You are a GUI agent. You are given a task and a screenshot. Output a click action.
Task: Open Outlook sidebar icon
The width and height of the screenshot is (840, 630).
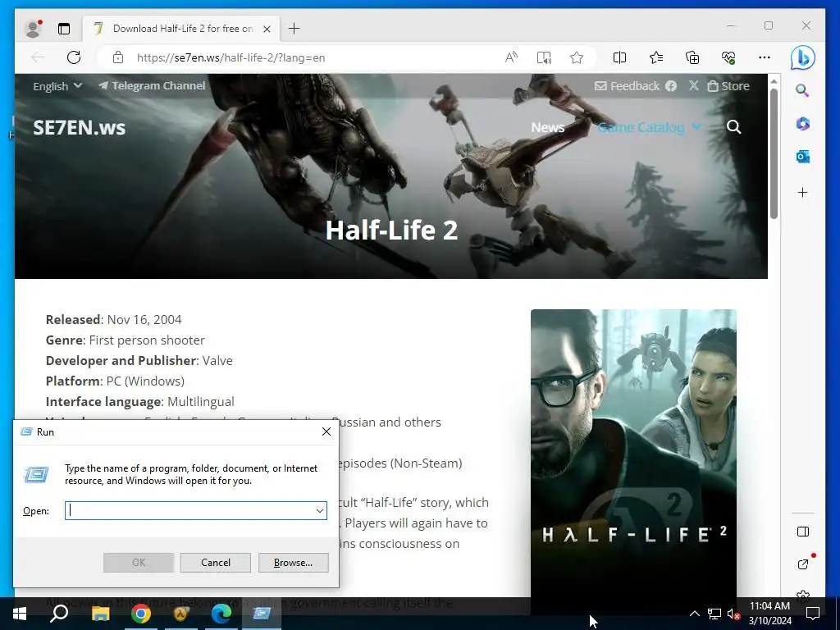point(802,157)
